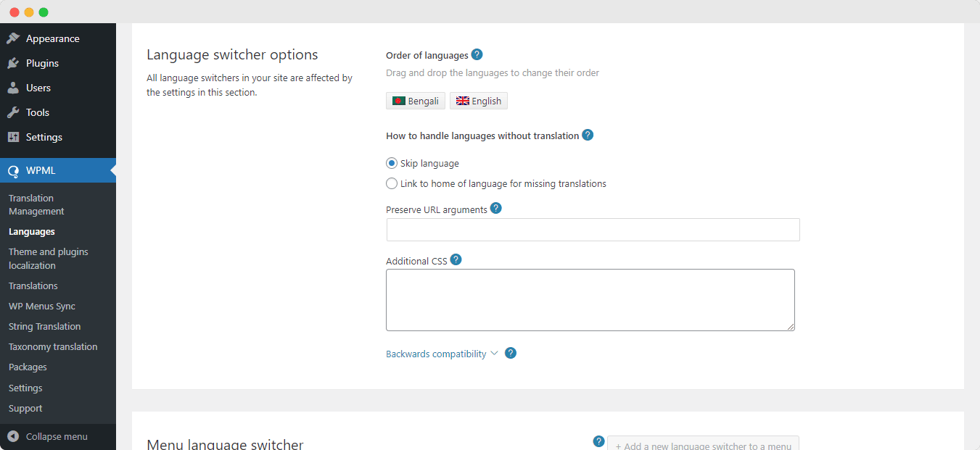Open help for languages without translation
The image size is (980, 450).
[x=588, y=135]
